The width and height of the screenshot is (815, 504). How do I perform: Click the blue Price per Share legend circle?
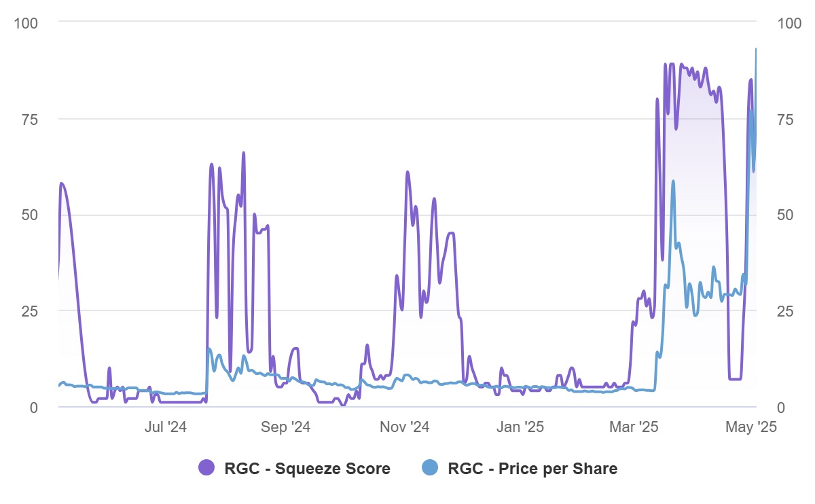431,468
